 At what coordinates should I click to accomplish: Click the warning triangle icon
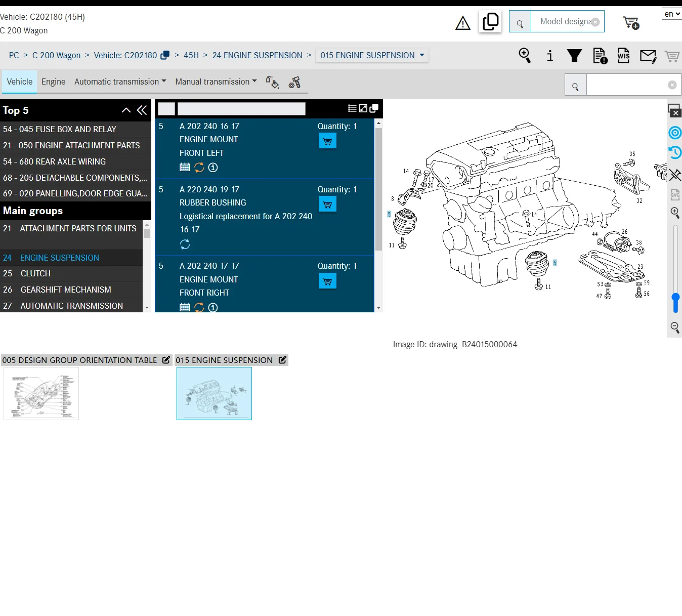coord(463,23)
